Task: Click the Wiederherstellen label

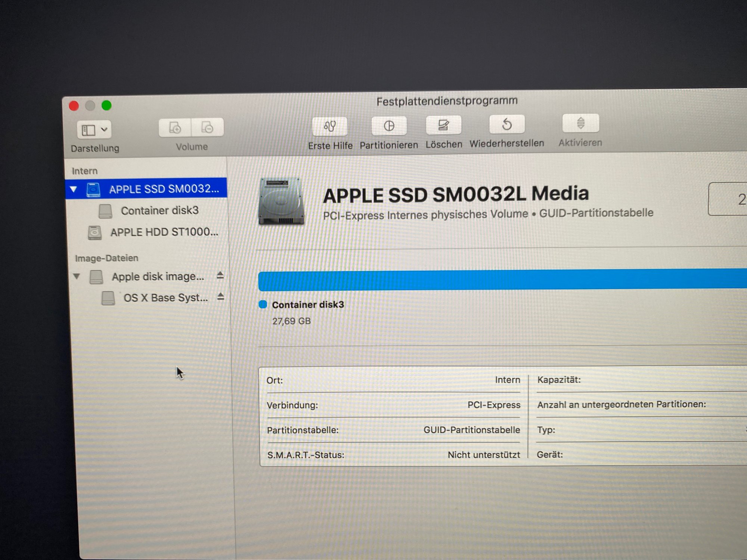Action: click(507, 143)
